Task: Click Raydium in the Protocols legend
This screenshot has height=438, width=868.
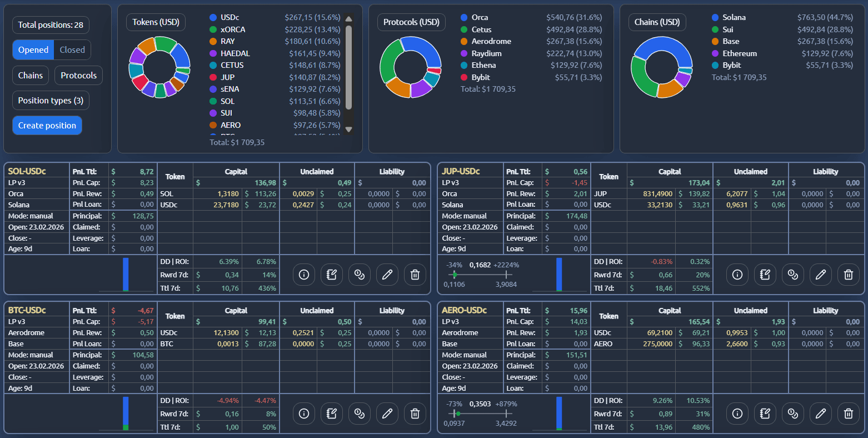Action: click(486, 53)
